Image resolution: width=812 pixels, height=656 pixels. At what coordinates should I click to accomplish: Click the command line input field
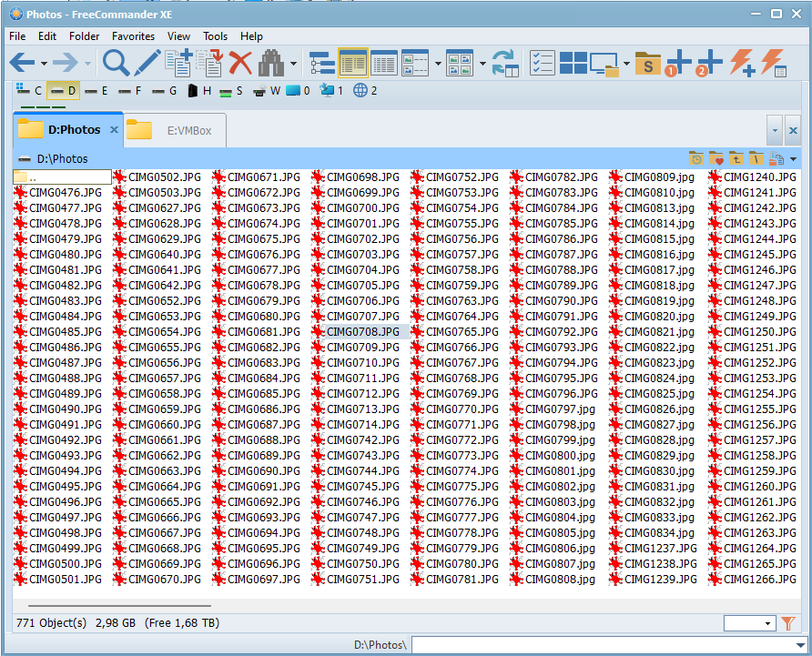(604, 644)
